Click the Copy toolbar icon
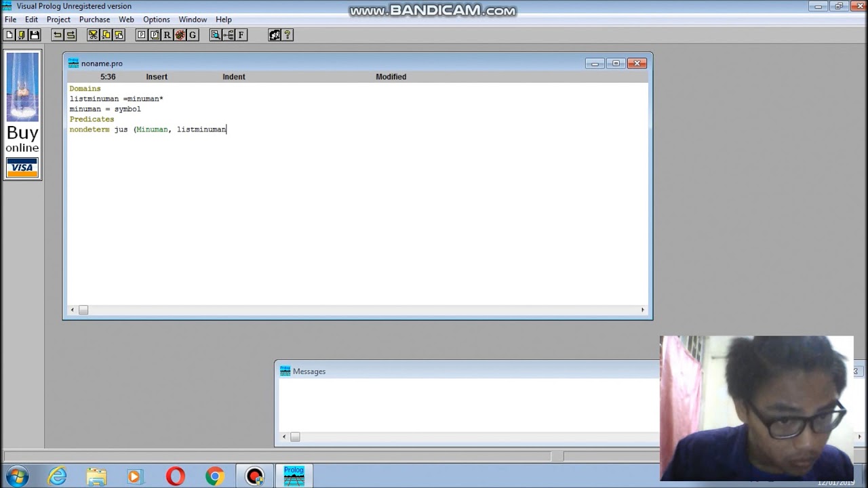 pos(106,35)
